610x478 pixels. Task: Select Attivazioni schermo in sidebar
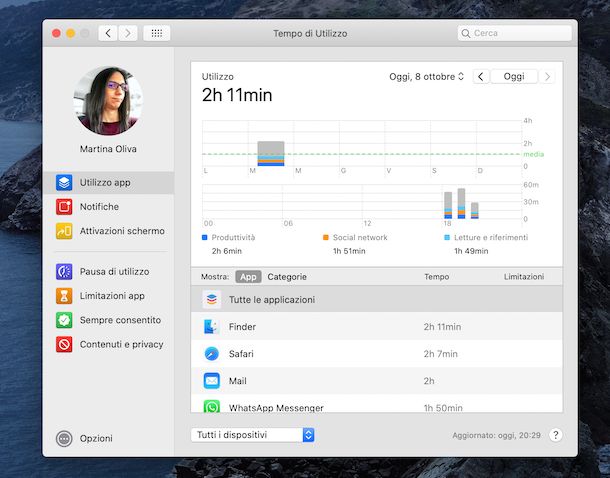coord(109,231)
